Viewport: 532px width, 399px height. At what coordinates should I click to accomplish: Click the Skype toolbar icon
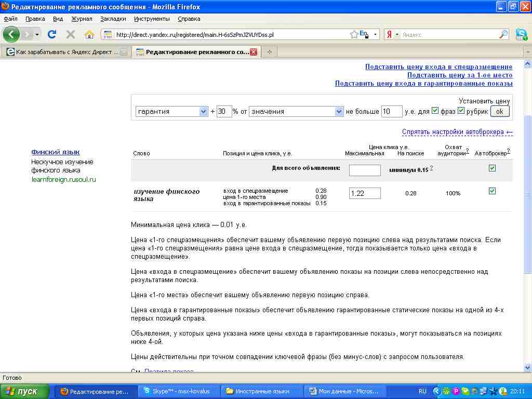pyautogui.click(x=521, y=34)
